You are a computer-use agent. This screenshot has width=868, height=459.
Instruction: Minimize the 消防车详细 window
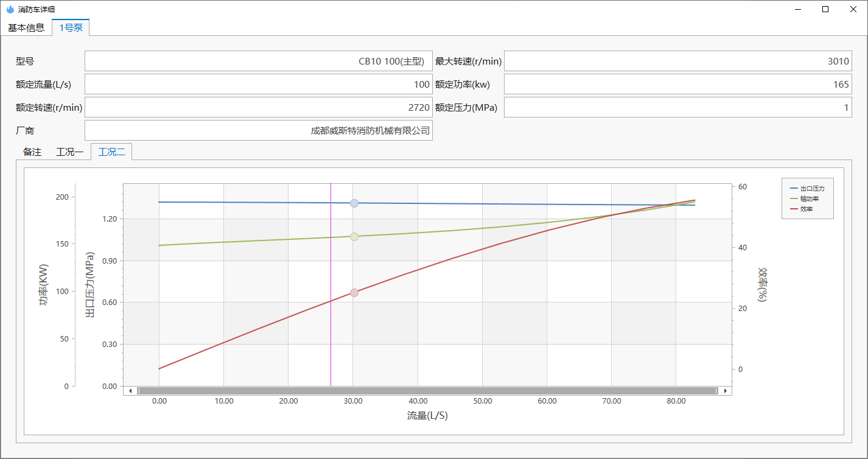798,9
